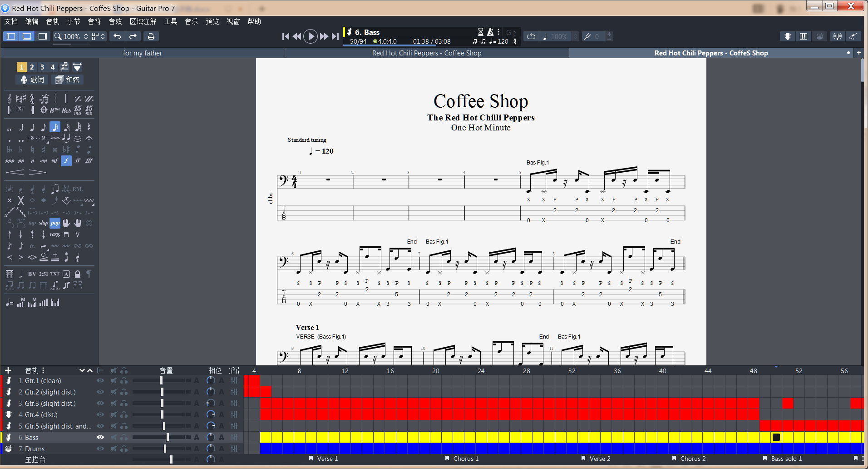Select the line-in jack icon
The width and height of the screenshot is (868, 469).
pos(854,36)
